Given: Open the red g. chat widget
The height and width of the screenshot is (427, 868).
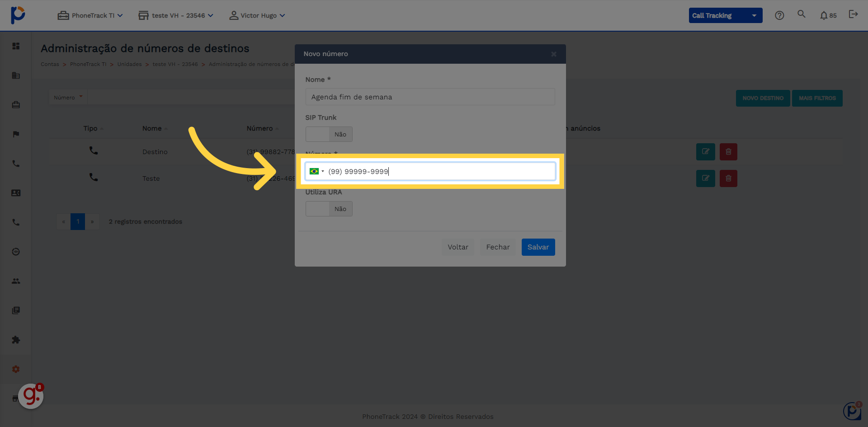Looking at the screenshot, I should 31,396.
